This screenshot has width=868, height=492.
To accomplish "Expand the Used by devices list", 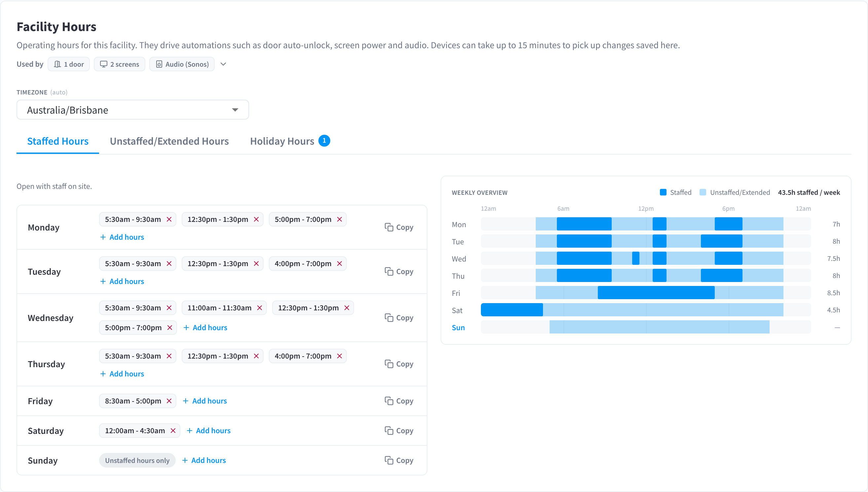I will [223, 64].
